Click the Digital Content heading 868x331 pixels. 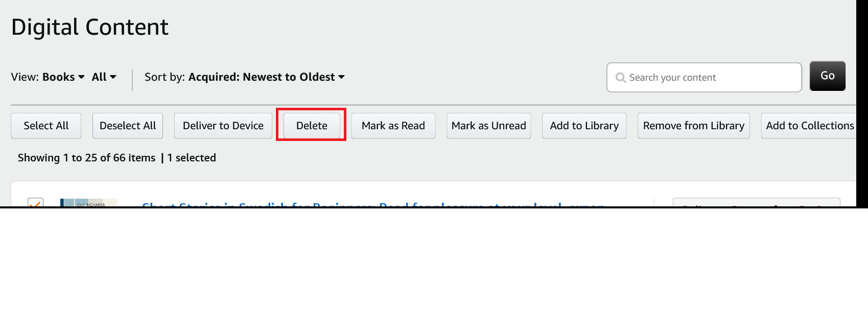90,27
